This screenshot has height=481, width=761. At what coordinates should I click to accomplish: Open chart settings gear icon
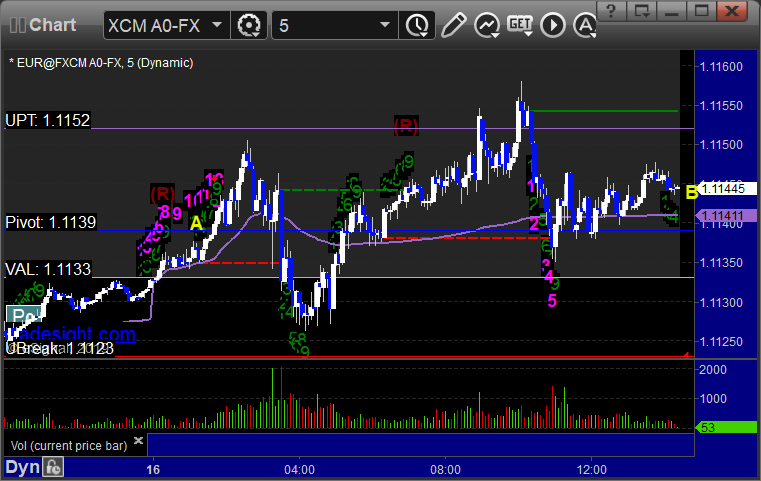click(248, 25)
